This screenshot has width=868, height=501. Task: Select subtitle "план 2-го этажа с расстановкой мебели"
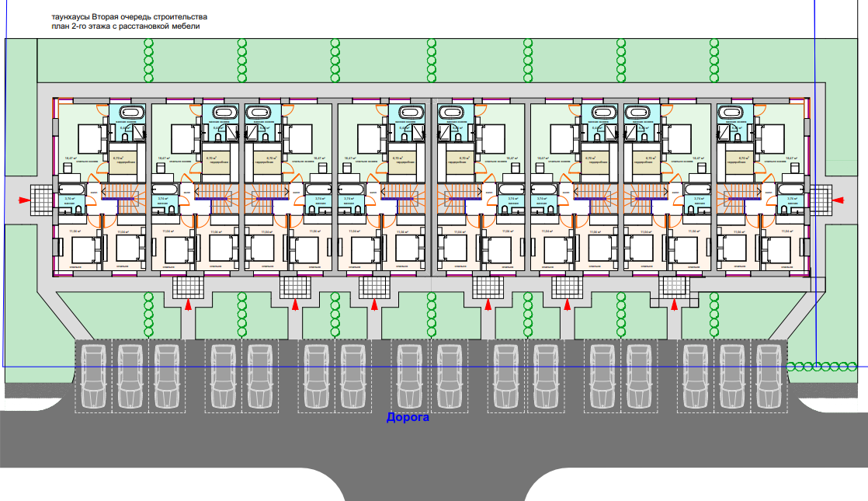click(126, 26)
